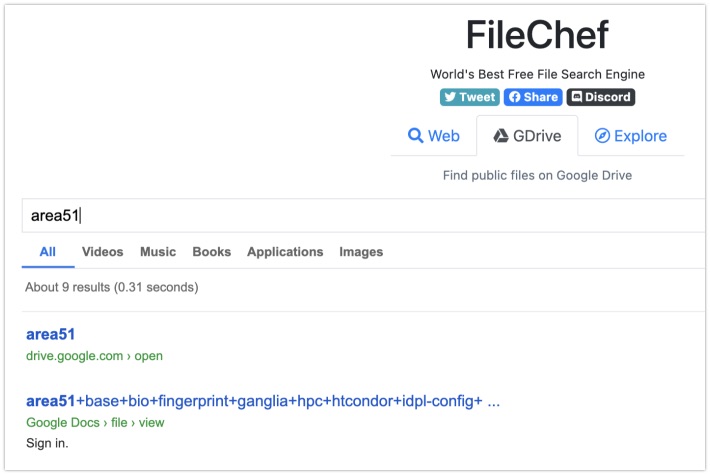Click the Discord logo icon
The image size is (710, 475).
pos(576,97)
